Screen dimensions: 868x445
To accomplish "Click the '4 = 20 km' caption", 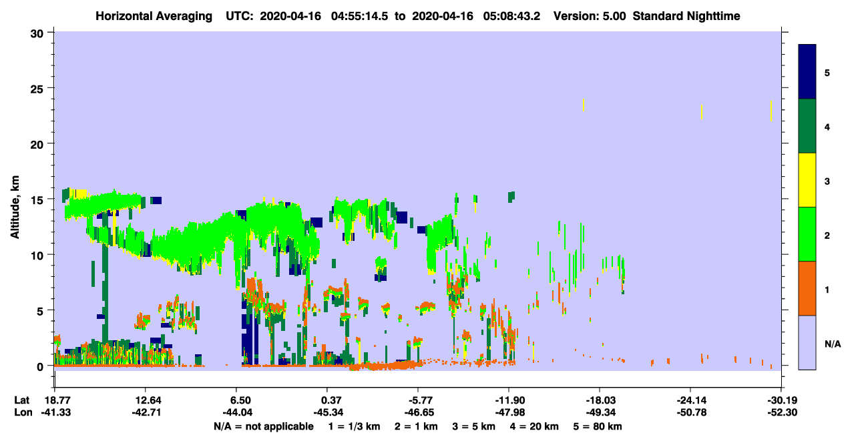I will click(x=535, y=426).
